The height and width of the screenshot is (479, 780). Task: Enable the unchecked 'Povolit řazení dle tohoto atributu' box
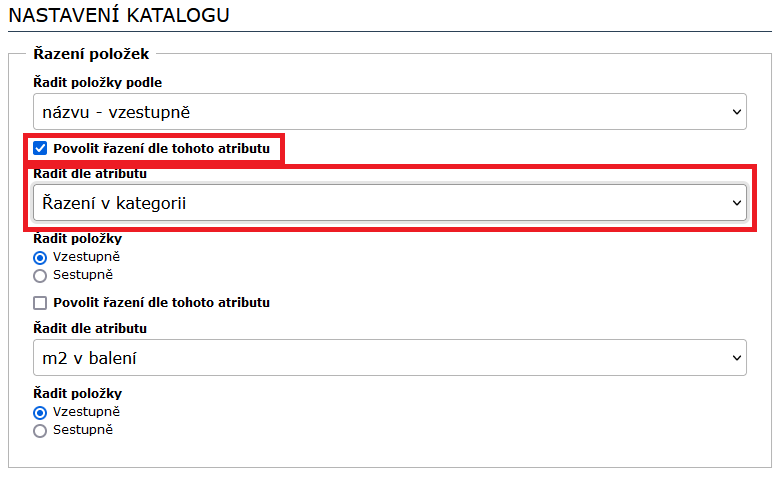tap(41, 302)
